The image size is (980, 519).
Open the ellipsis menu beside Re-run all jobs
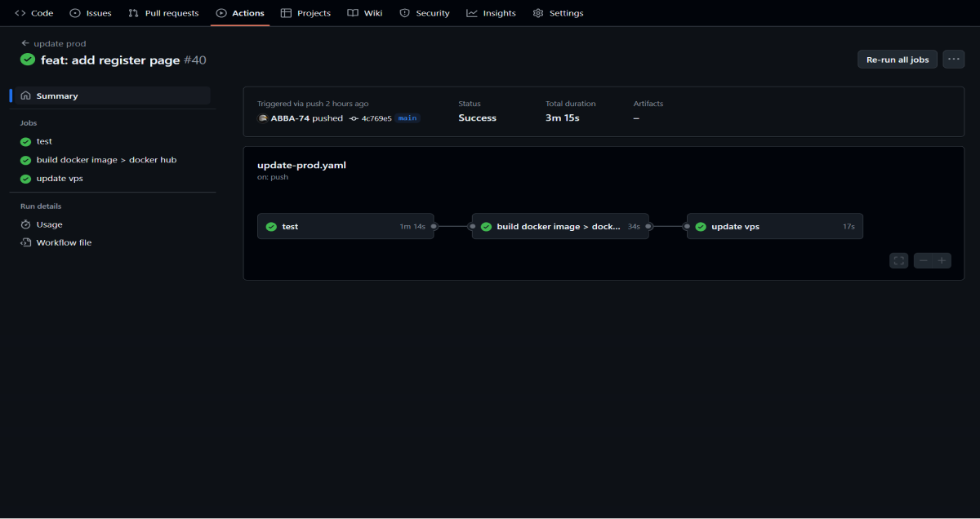953,59
